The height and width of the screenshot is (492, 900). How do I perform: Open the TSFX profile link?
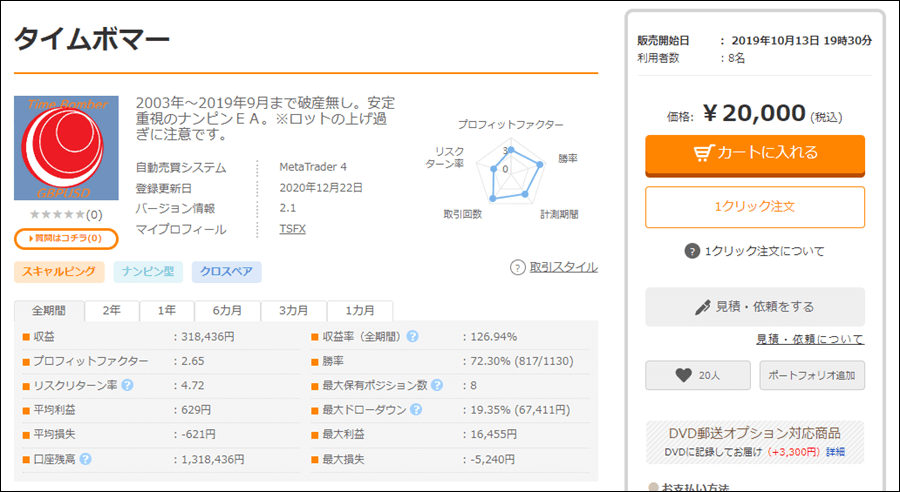[292, 228]
